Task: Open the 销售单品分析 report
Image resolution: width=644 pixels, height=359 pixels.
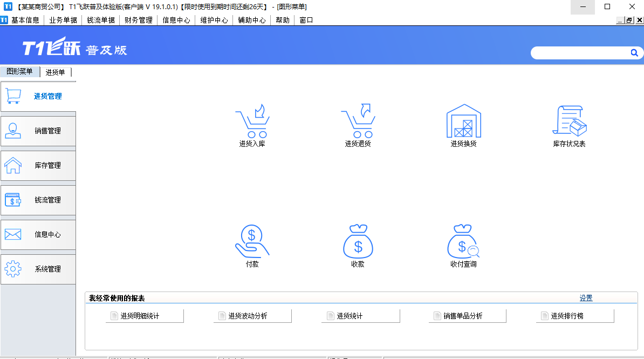Action: [x=468, y=316]
